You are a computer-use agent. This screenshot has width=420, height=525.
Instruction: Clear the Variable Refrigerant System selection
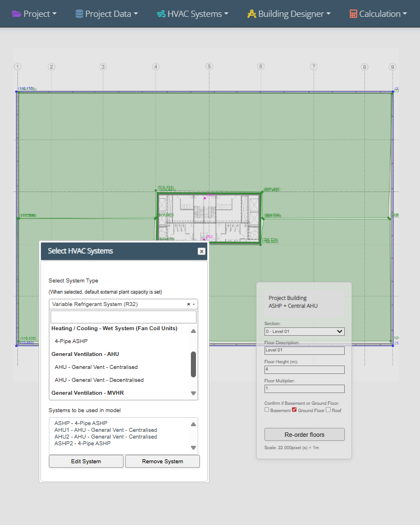click(189, 304)
